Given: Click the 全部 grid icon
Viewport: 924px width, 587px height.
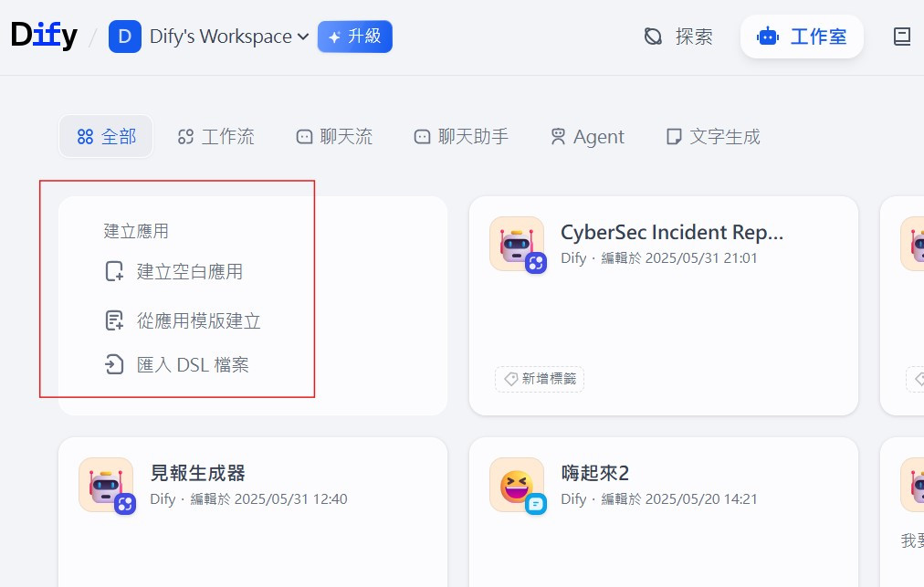Looking at the screenshot, I should 86,137.
